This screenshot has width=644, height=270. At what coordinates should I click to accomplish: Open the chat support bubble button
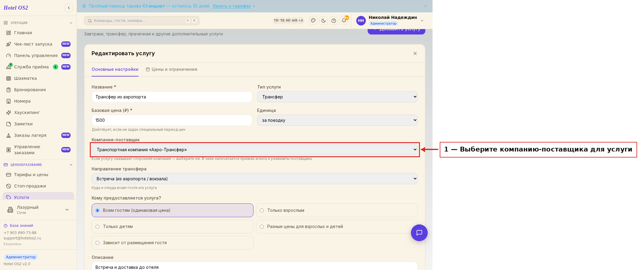(419, 233)
